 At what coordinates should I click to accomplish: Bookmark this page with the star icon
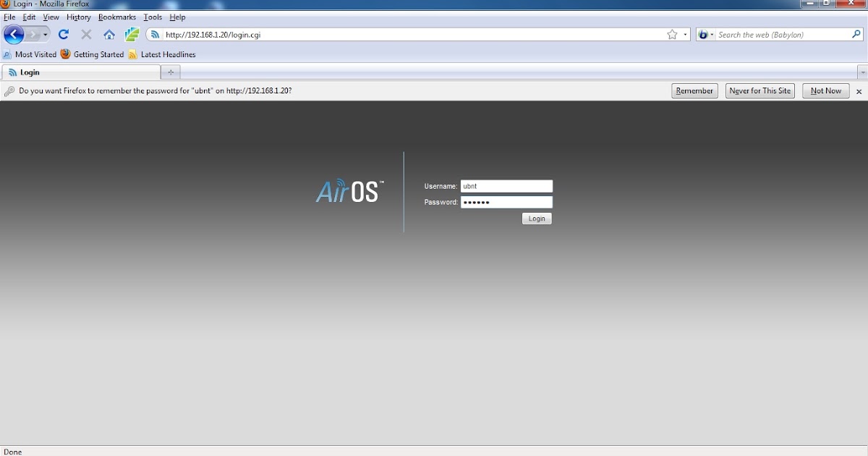tap(672, 34)
